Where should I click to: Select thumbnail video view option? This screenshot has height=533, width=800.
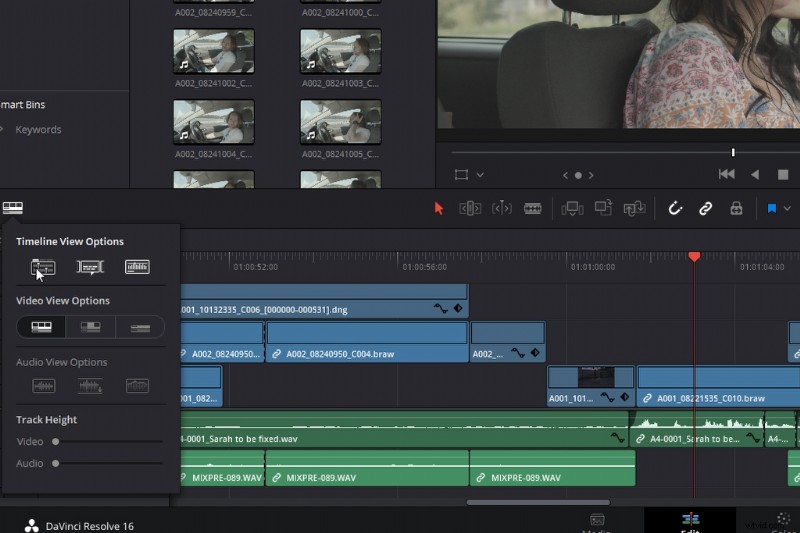click(90, 327)
